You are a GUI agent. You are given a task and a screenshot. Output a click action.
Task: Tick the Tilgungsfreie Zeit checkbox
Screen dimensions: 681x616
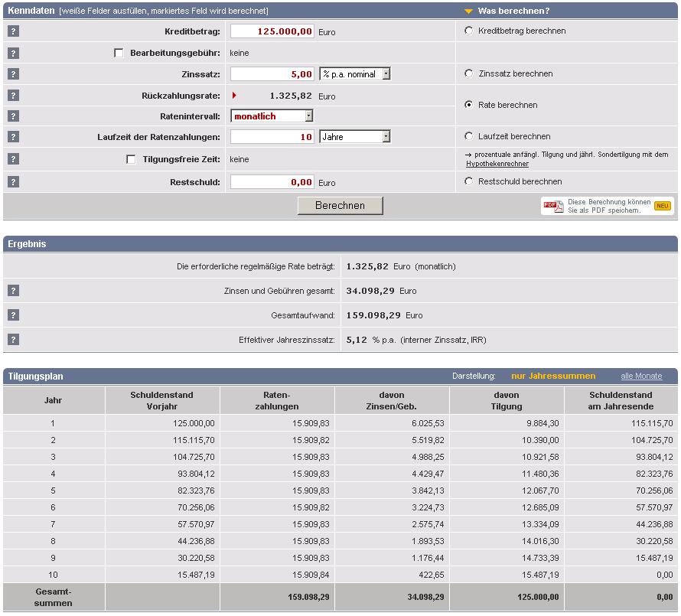click(x=131, y=159)
